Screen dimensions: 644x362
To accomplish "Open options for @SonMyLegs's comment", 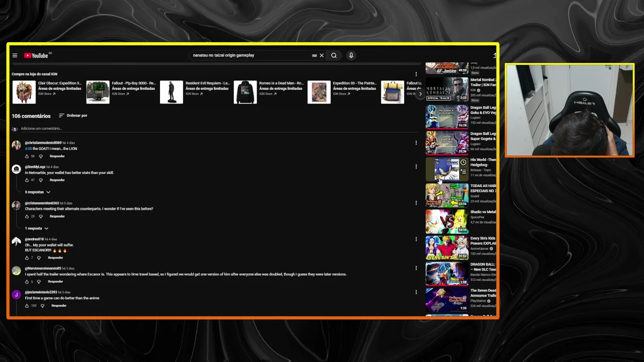I will pyautogui.click(x=416, y=166).
